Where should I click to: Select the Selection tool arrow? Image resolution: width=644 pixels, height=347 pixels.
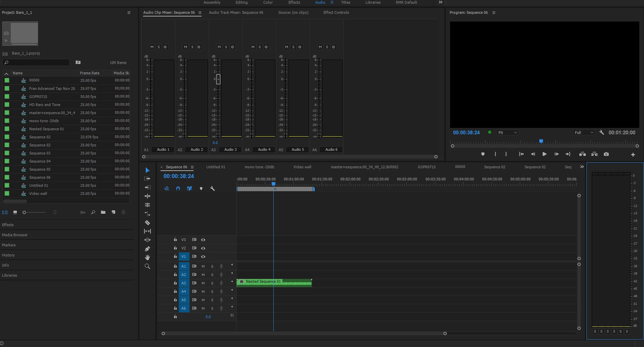(147, 170)
